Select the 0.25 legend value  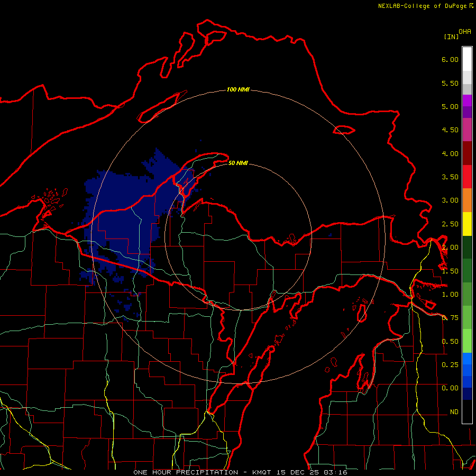coord(450,364)
